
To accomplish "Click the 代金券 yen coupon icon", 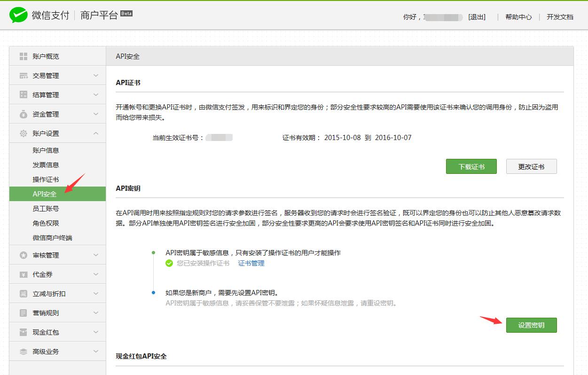I will [x=24, y=274].
